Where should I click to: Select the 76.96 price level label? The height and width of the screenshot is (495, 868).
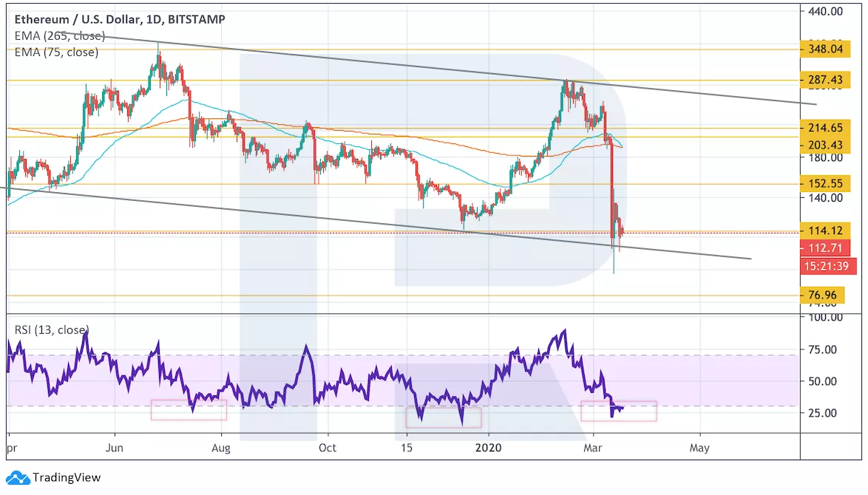(x=824, y=296)
